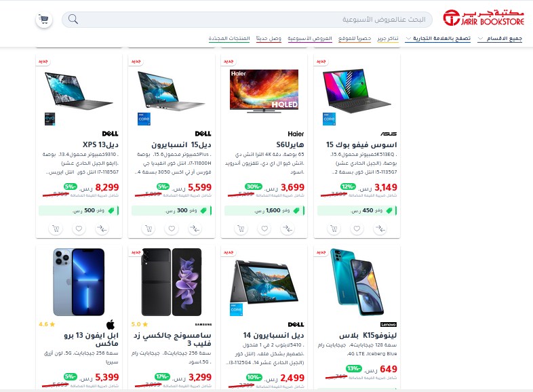Add Dell XPS 13 to cart

click(56, 229)
